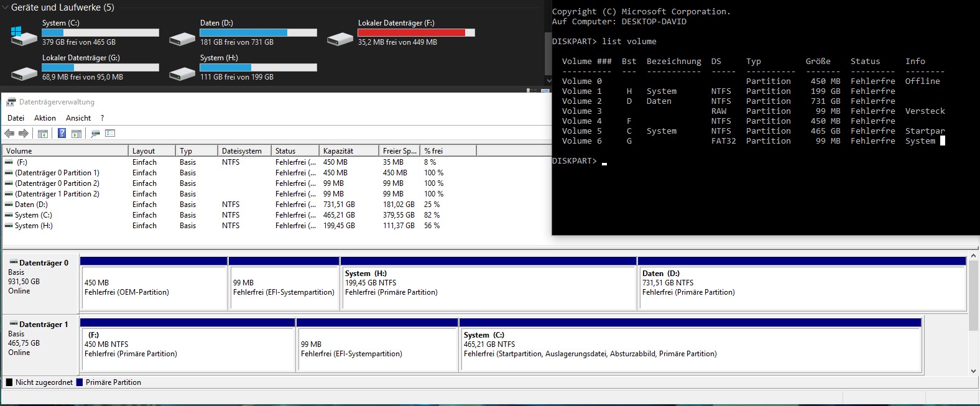
Task: Sort by the Volume column header
Action: coord(65,151)
